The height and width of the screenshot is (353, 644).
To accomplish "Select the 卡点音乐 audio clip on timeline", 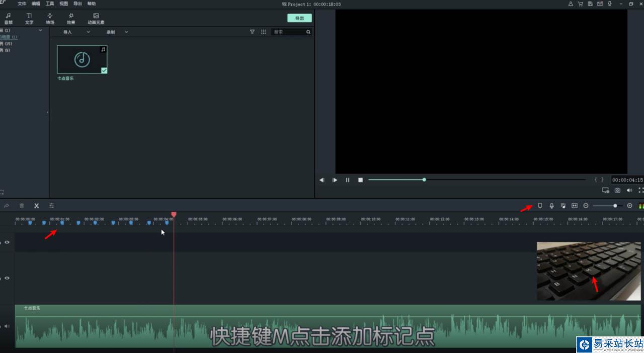I will [x=328, y=326].
